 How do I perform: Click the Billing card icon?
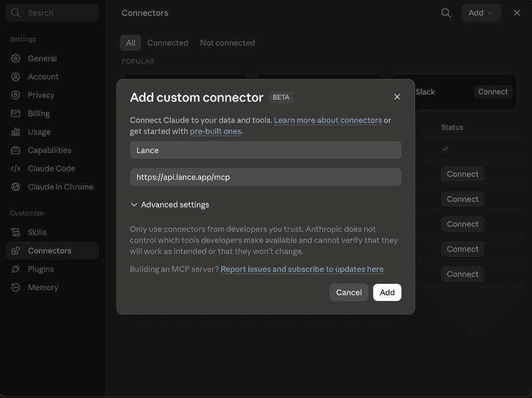tap(16, 113)
